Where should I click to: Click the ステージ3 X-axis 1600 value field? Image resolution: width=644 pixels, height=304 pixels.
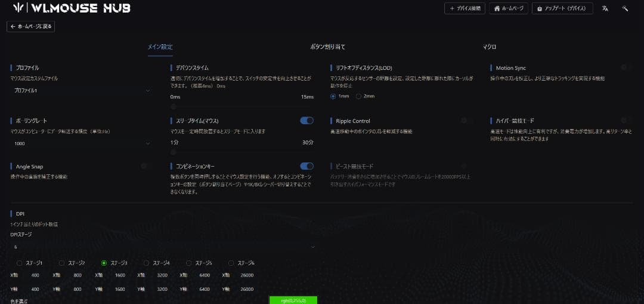[x=120, y=275]
